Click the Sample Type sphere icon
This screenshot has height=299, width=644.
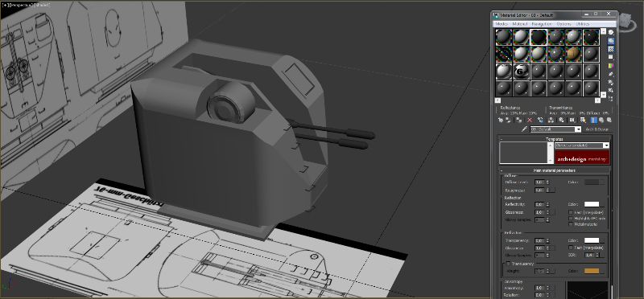point(611,32)
